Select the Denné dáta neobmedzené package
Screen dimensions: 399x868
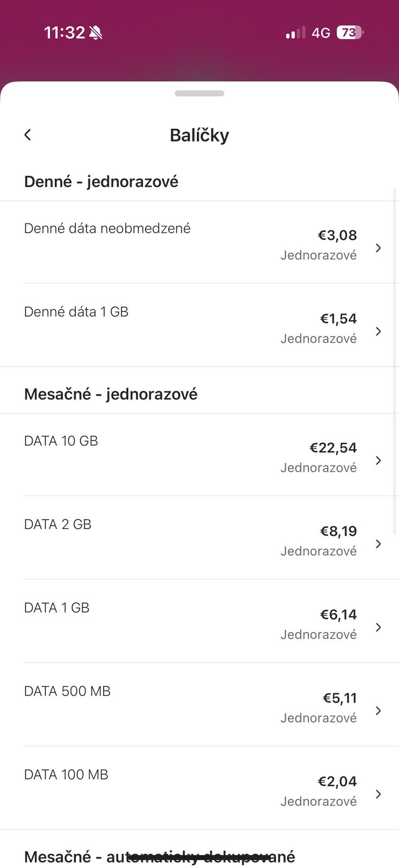click(x=107, y=228)
